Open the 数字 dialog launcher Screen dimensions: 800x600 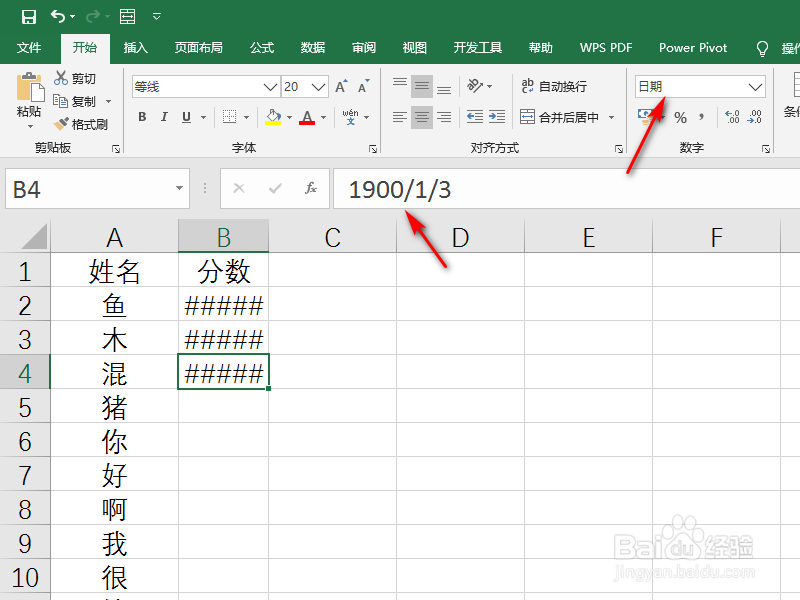[x=766, y=148]
